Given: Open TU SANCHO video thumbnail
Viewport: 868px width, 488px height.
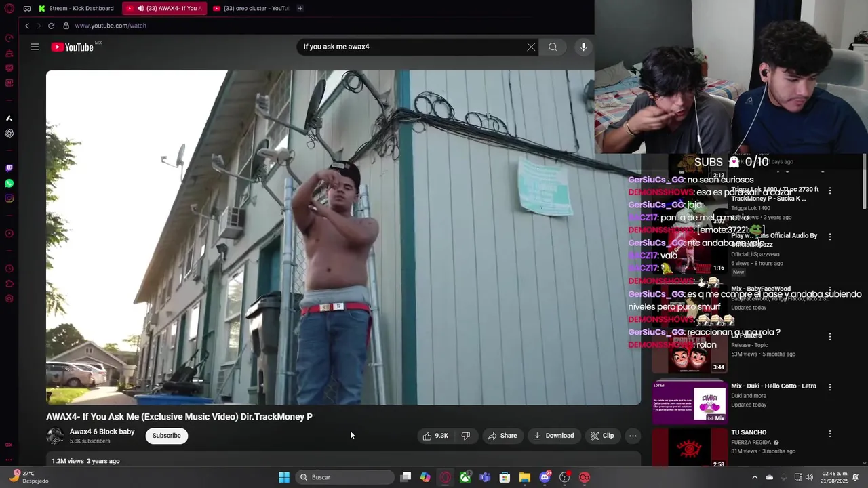Looking at the screenshot, I should tap(690, 448).
